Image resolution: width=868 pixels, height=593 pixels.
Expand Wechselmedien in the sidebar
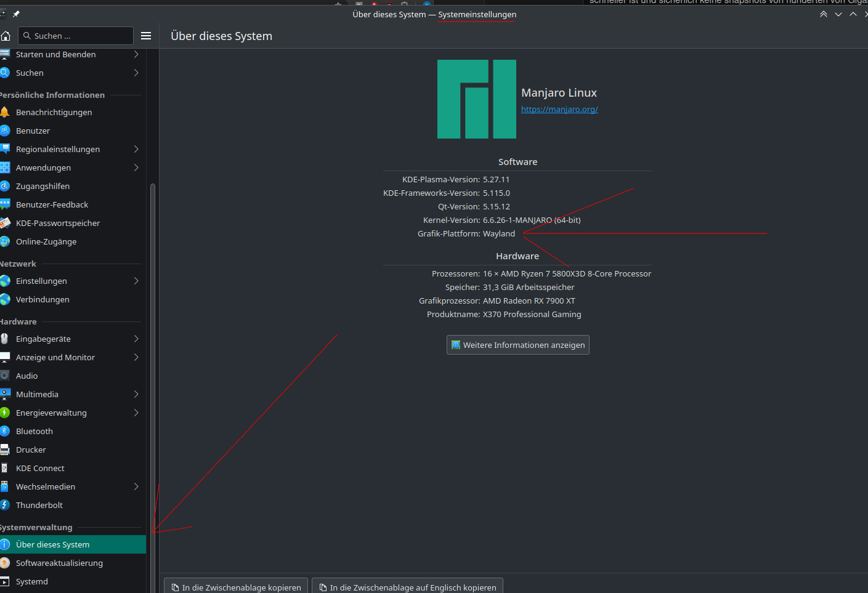(x=136, y=486)
